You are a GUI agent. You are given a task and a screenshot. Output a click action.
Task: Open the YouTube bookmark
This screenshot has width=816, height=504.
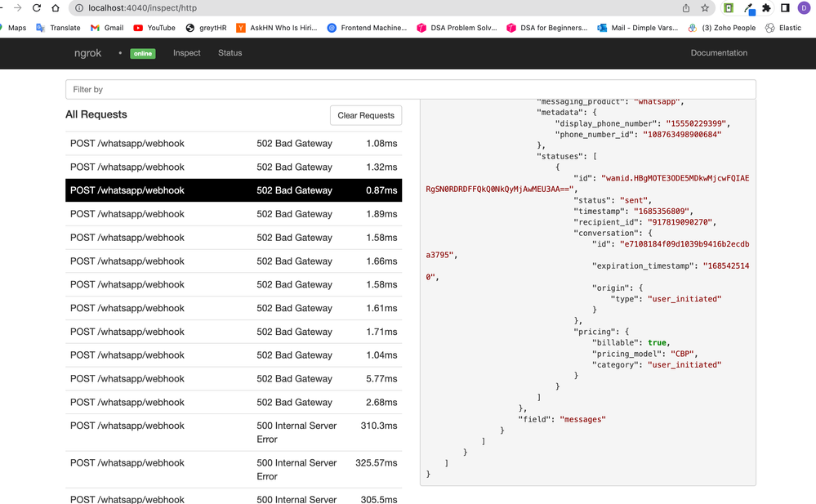coord(154,28)
